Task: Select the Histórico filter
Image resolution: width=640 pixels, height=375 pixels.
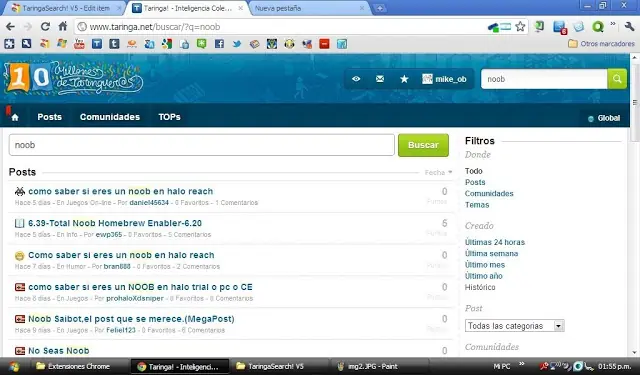Action: (x=480, y=287)
